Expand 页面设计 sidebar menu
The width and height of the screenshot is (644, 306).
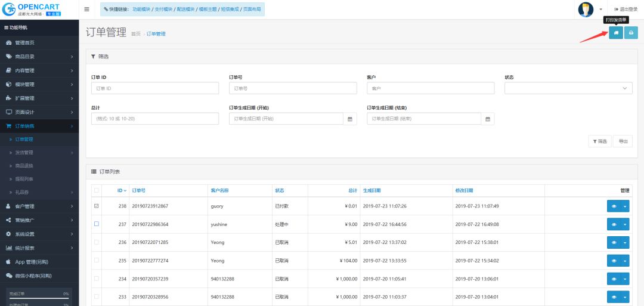[x=39, y=112]
